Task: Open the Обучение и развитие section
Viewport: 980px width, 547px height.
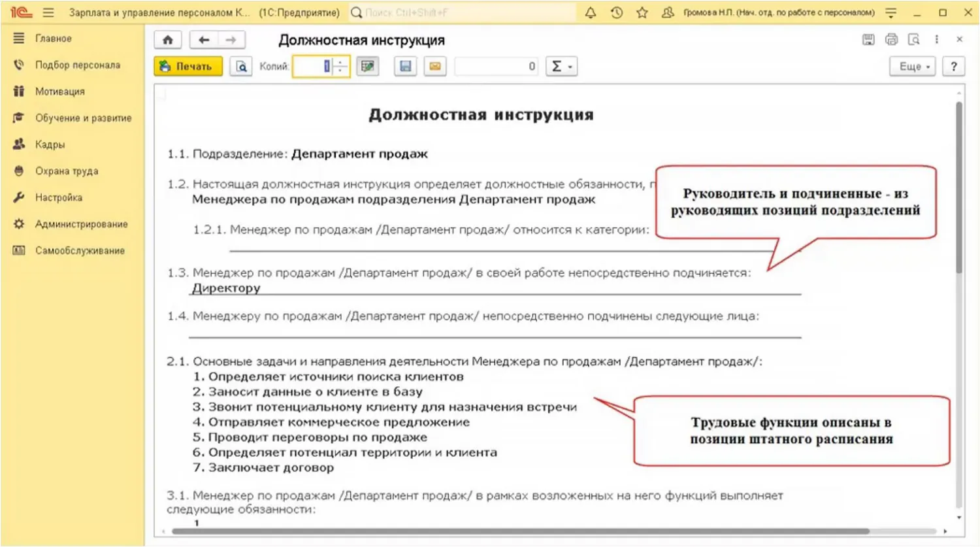Action: pos(84,118)
